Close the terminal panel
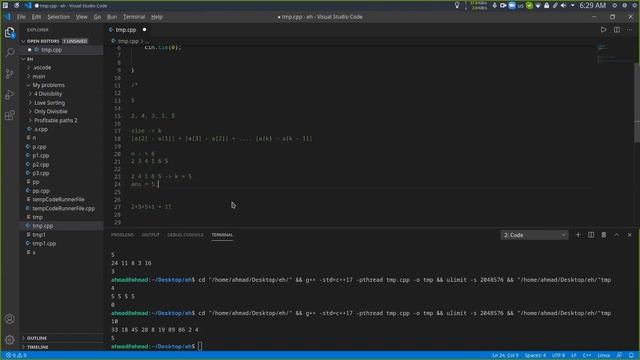 [x=629, y=235]
